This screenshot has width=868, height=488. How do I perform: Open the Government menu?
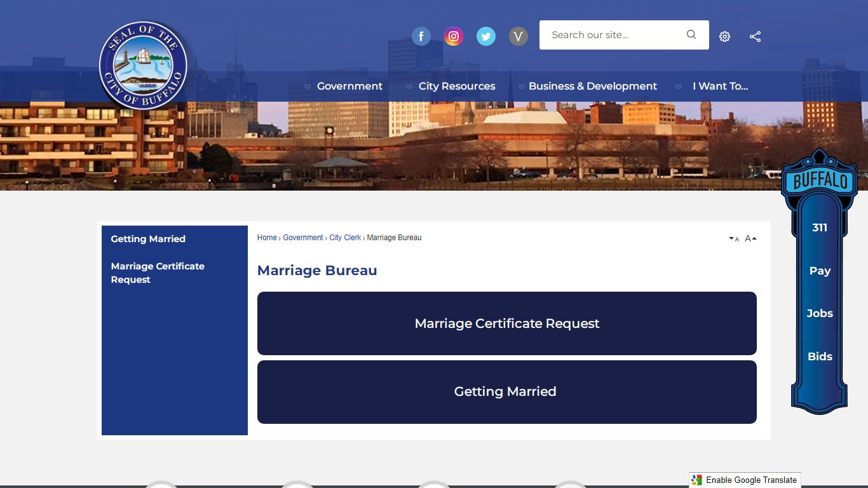click(x=349, y=86)
